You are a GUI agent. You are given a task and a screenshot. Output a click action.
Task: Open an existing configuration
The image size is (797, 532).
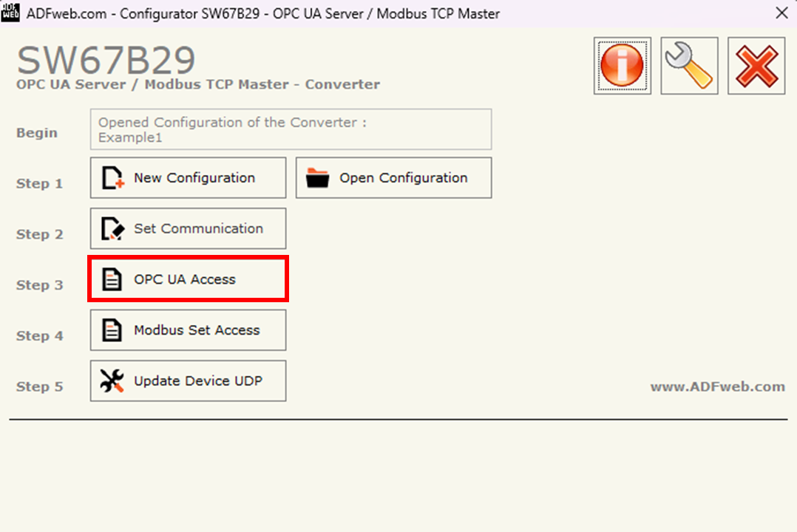(x=393, y=177)
